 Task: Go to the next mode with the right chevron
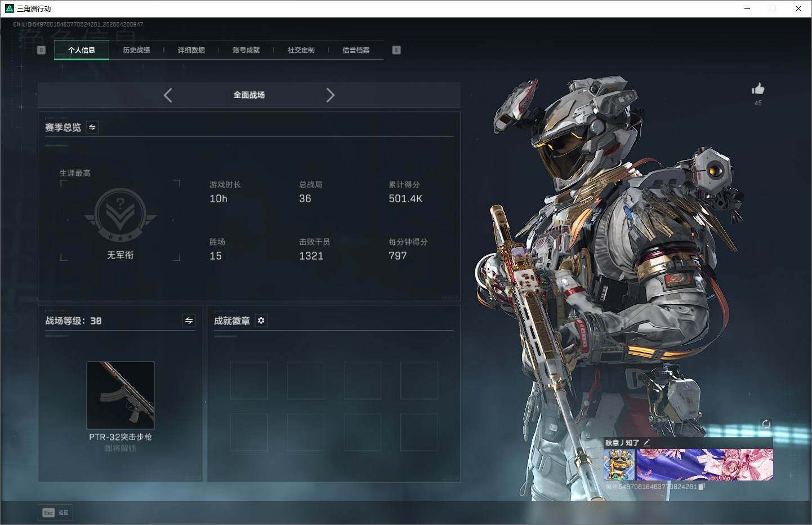pos(330,95)
